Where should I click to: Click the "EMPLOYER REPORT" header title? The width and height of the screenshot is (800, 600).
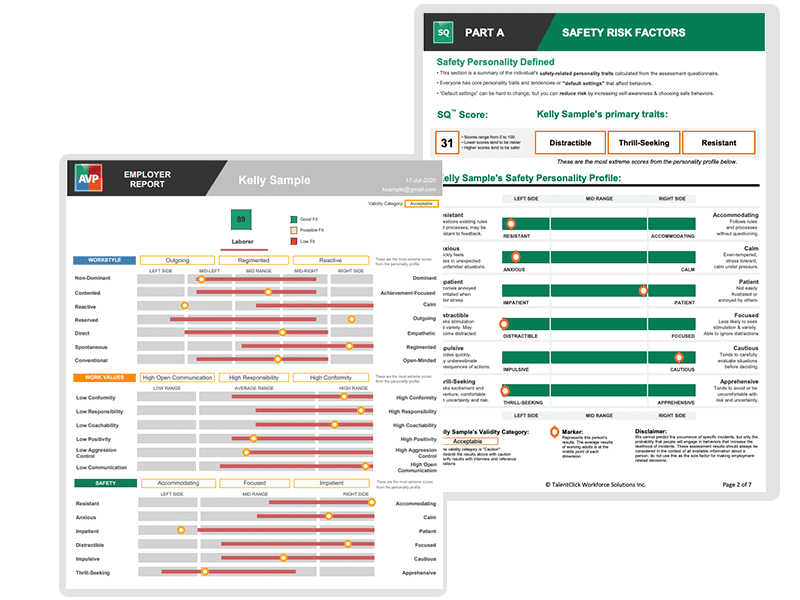pyautogui.click(x=147, y=179)
